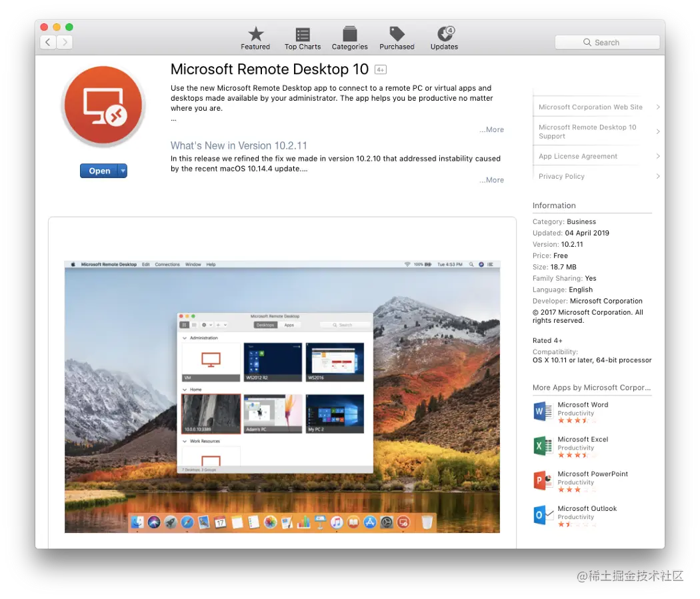Click Remote Desktop icon in screenshot's dock
Screen dimensions: 700x599
(x=403, y=522)
